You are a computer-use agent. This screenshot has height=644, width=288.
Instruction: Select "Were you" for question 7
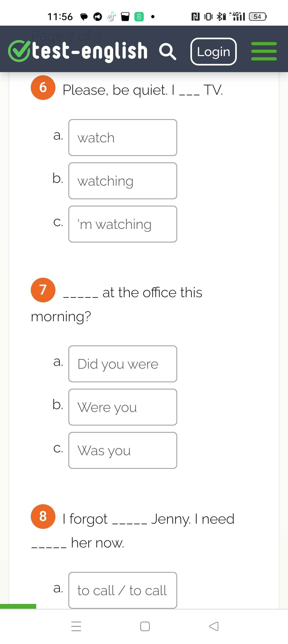click(x=123, y=407)
